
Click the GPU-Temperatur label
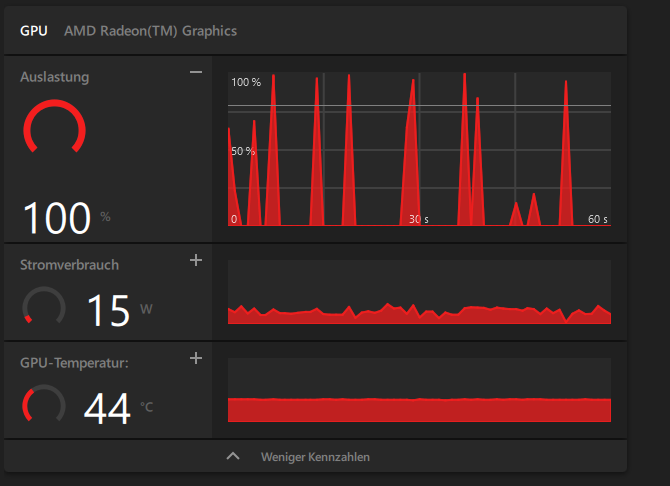(74, 363)
